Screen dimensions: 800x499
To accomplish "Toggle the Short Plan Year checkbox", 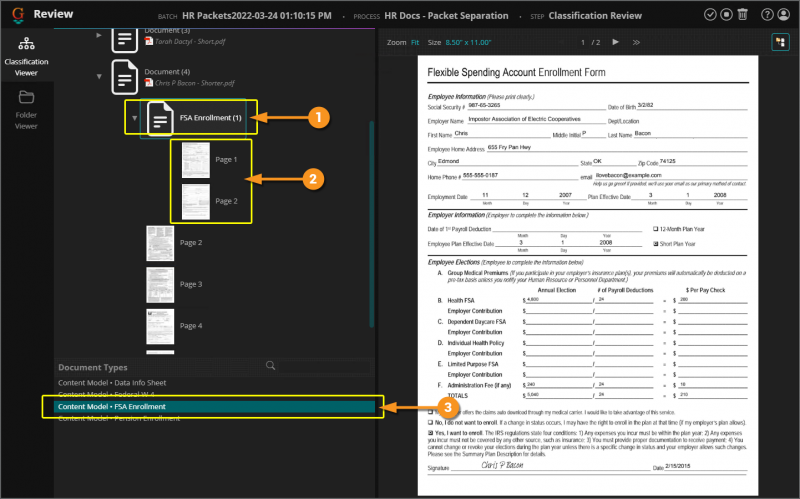I will [657, 242].
